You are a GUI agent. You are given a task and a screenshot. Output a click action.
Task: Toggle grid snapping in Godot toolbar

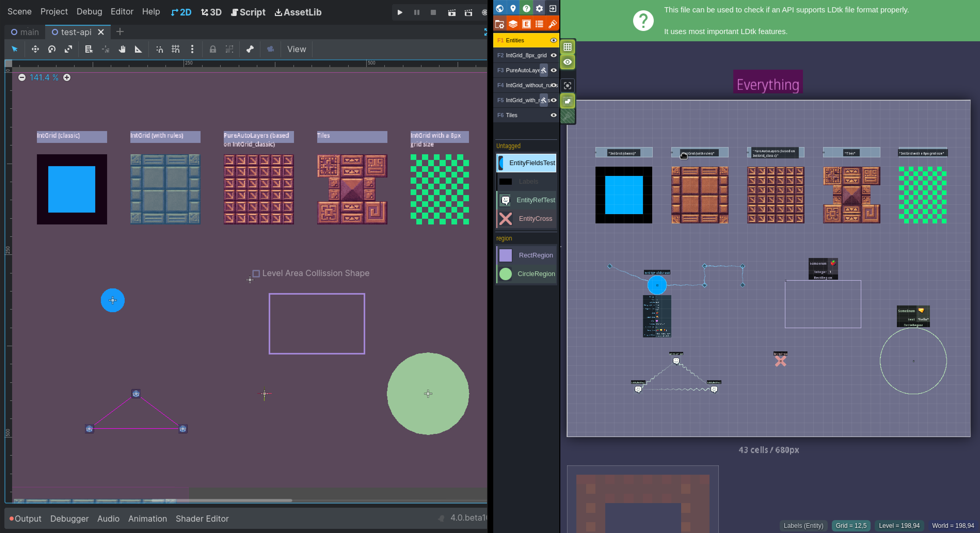[176, 49]
